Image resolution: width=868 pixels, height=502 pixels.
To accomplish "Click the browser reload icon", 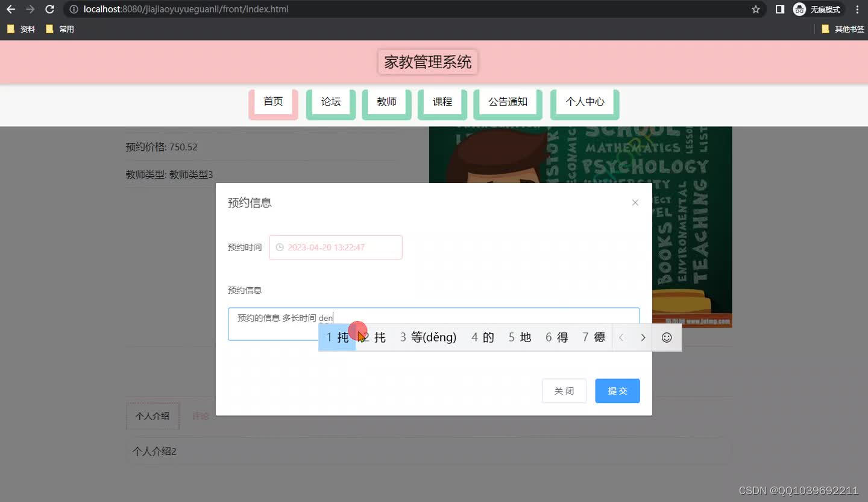I will (x=49, y=9).
